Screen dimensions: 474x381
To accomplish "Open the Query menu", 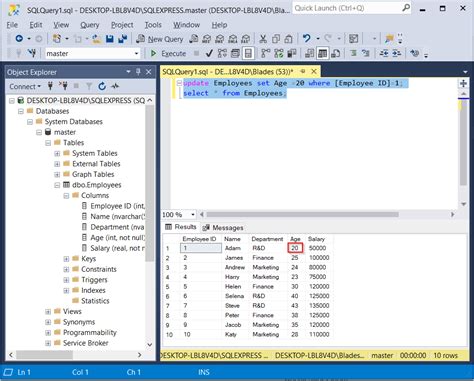I will point(90,25).
